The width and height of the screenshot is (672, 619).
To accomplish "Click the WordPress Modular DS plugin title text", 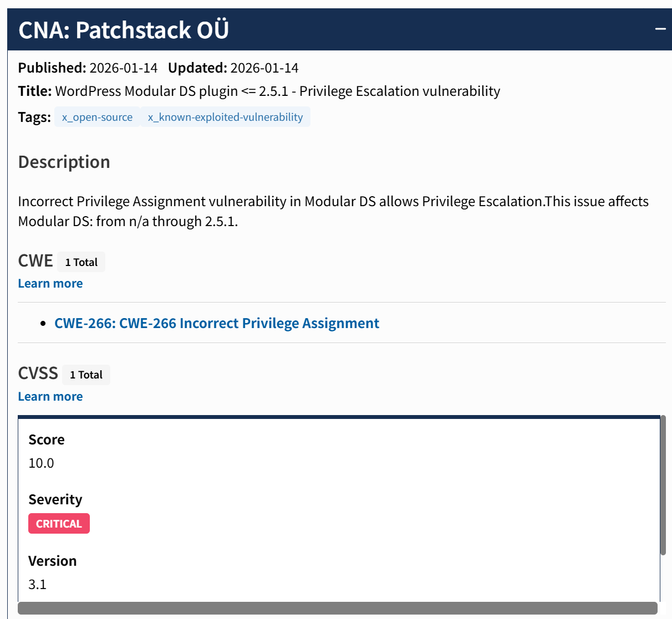I will click(278, 91).
